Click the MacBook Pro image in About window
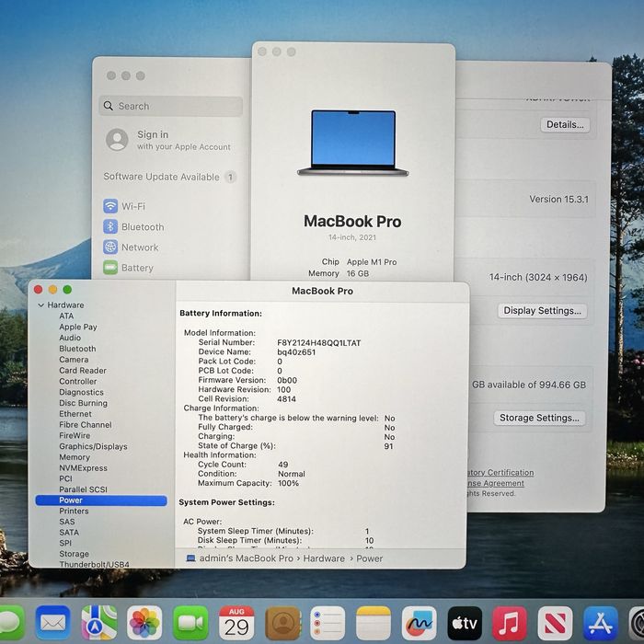The width and height of the screenshot is (644, 644). [352, 143]
